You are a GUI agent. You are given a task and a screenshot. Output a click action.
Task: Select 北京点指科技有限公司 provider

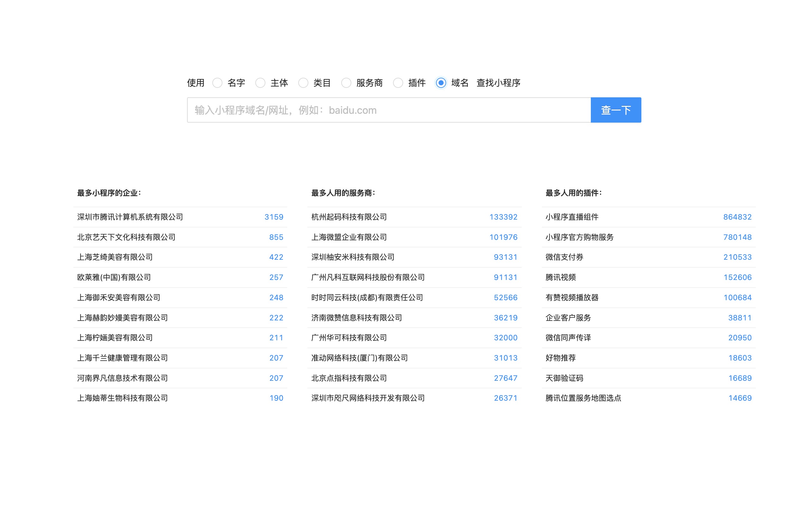point(349,378)
